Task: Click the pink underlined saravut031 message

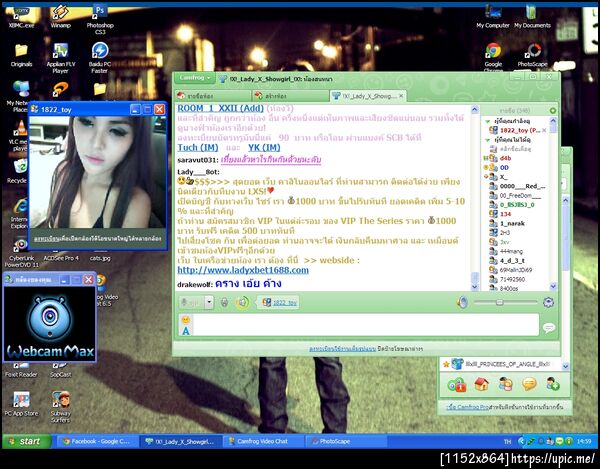Action: point(271,160)
